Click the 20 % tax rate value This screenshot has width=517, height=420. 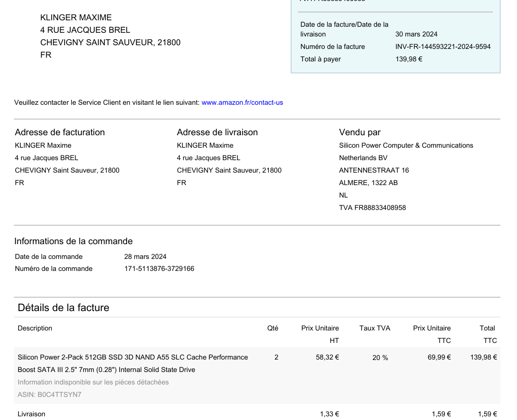tap(380, 358)
